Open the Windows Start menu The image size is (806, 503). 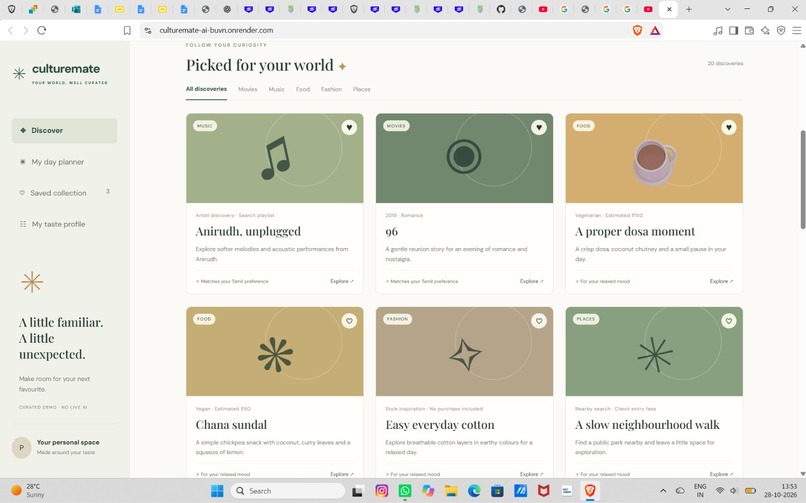pyautogui.click(x=217, y=491)
